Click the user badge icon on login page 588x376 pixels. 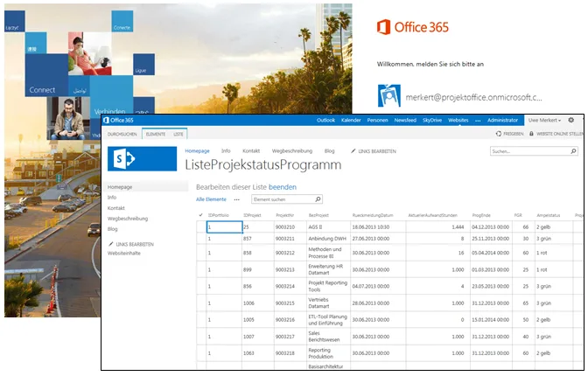[388, 95]
